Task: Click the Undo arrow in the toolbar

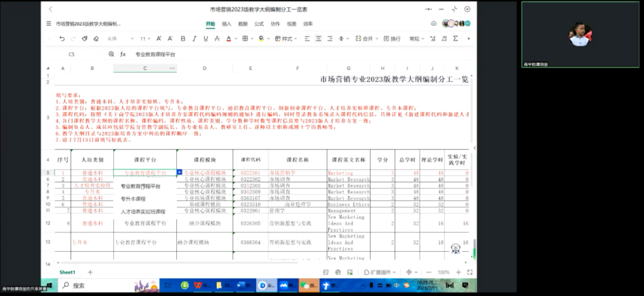Action: [x=62, y=39]
